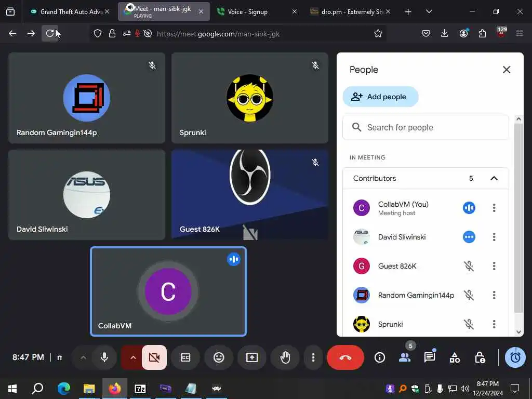Open Windows Start menu
This screenshot has width=532, height=399.
[x=12, y=389]
